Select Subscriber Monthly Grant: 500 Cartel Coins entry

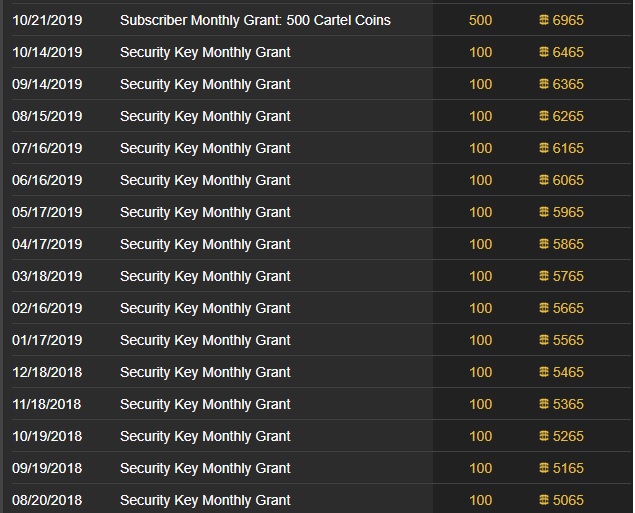(x=255, y=20)
